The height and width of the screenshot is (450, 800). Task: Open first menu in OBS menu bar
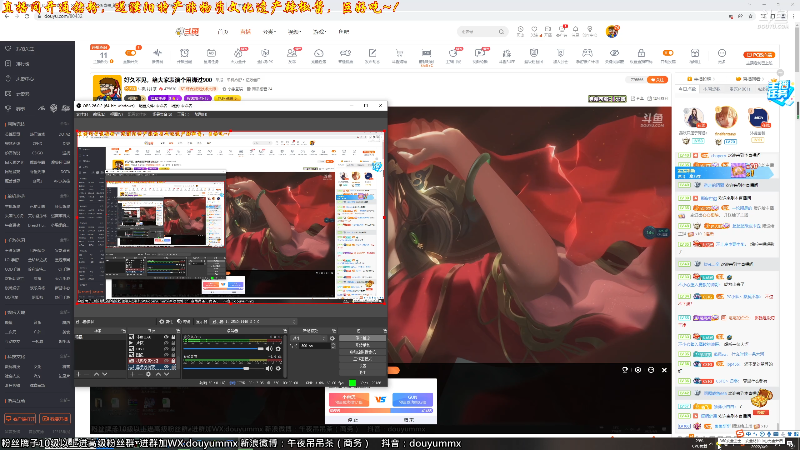82,114
